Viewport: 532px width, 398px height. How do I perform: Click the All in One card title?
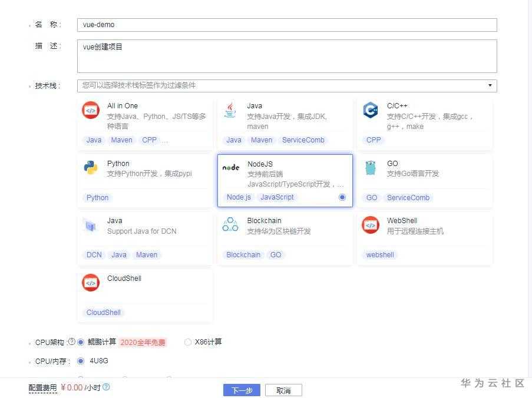(x=123, y=106)
